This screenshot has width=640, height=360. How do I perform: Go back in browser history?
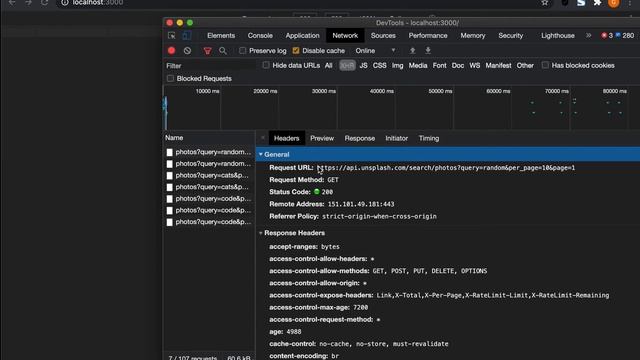click(12, 3)
